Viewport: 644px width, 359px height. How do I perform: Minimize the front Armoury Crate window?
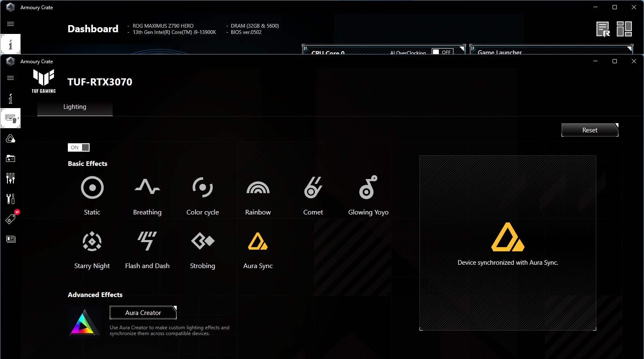(x=595, y=61)
